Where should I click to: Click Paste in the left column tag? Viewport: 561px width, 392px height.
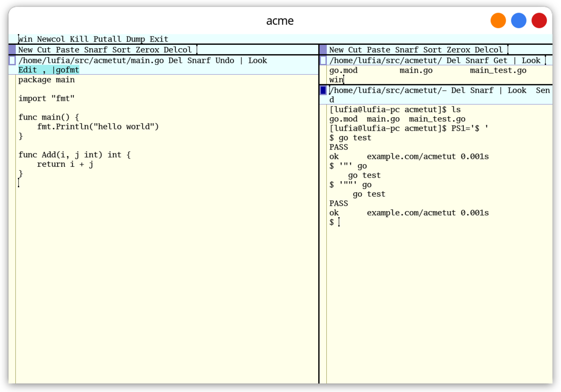click(68, 50)
